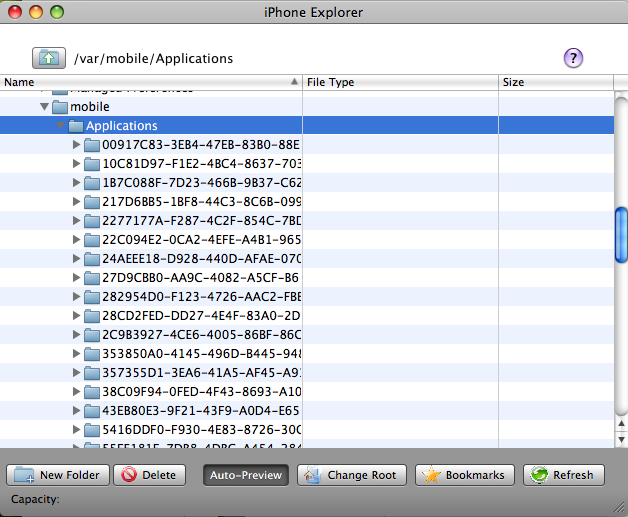Image resolution: width=628 pixels, height=517 pixels.
Task: Expand the 353850A0-4145 folder triangle
Action: 76,354
